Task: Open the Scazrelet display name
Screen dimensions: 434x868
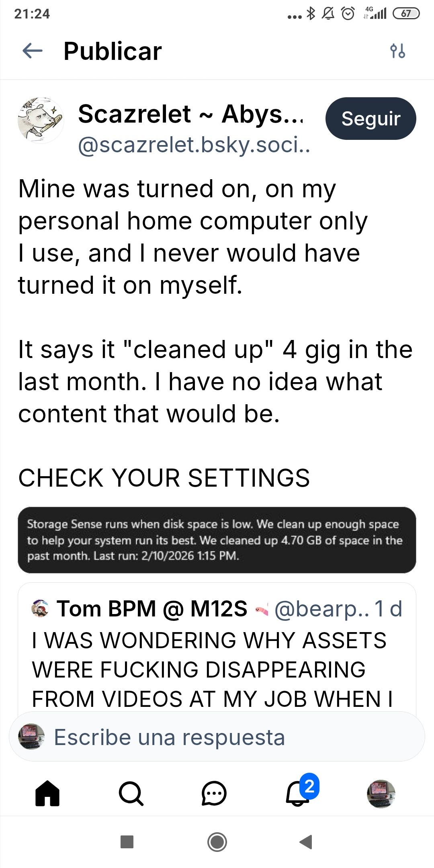Action: click(x=190, y=114)
